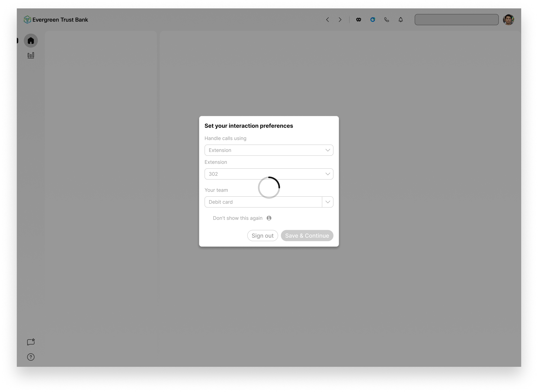Screen dimensions: 538x392
Task: Navigate forward with right arrow
Action: (340, 20)
